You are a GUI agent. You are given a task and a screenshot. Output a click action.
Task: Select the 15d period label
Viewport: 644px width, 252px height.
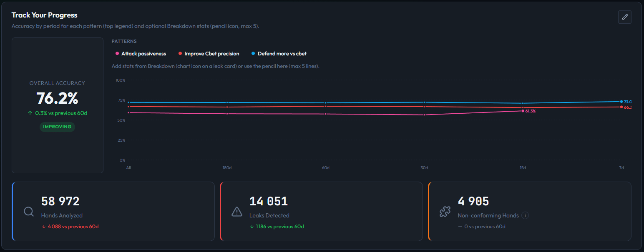tap(523, 167)
